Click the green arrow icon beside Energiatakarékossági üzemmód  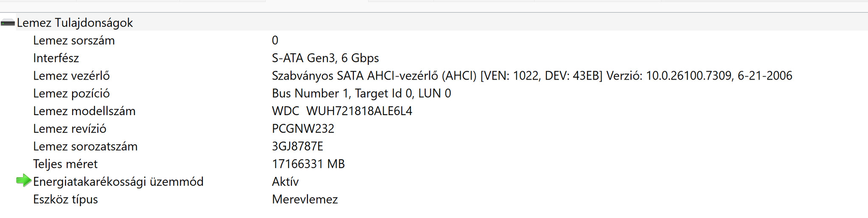click(24, 181)
